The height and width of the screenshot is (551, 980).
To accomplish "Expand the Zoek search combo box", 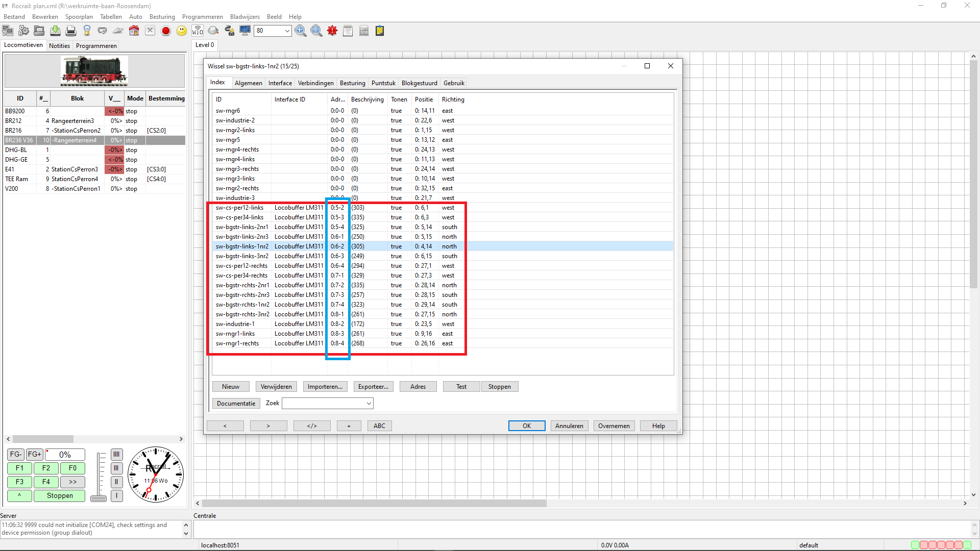I will pos(369,404).
